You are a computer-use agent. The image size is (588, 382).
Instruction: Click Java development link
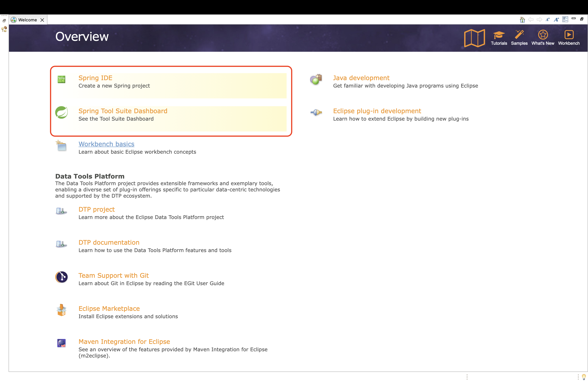[x=361, y=78]
